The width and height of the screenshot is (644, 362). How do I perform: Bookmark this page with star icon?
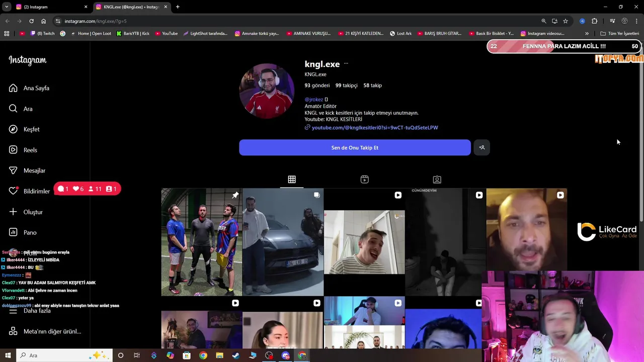click(x=566, y=21)
